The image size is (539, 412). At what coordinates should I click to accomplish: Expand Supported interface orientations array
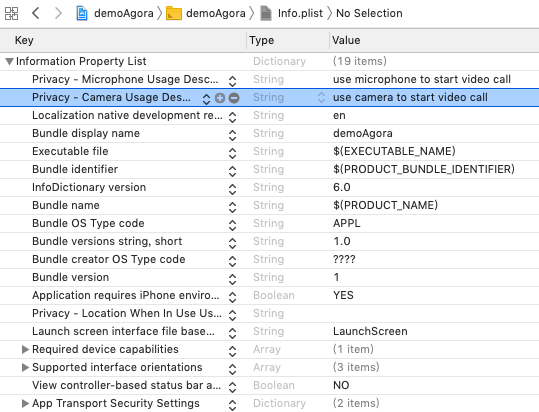click(x=25, y=367)
